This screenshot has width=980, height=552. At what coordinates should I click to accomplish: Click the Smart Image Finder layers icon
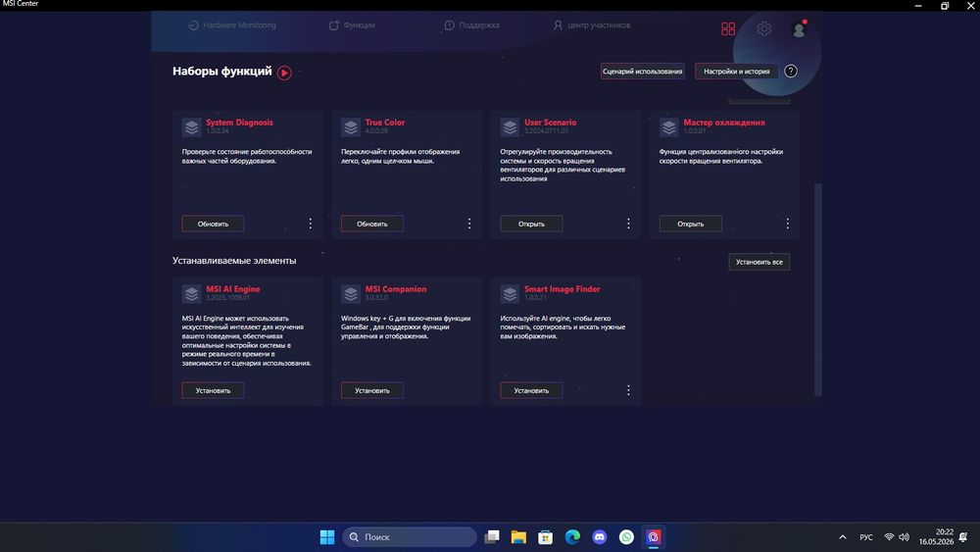pos(510,294)
